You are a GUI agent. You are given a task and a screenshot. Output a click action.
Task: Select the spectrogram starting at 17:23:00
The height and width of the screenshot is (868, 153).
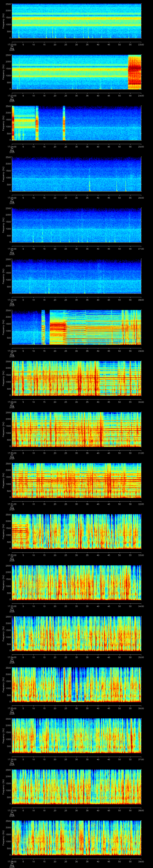tap(76, 72)
